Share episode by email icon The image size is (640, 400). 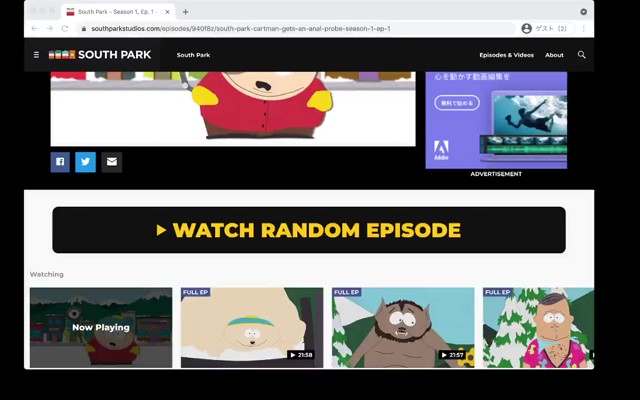(x=112, y=162)
